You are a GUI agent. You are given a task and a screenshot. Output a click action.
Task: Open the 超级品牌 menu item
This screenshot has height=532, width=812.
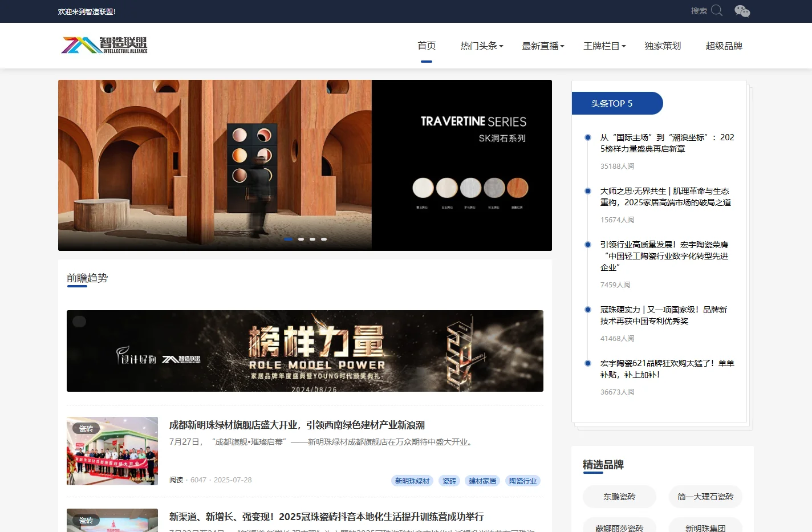[724, 46]
